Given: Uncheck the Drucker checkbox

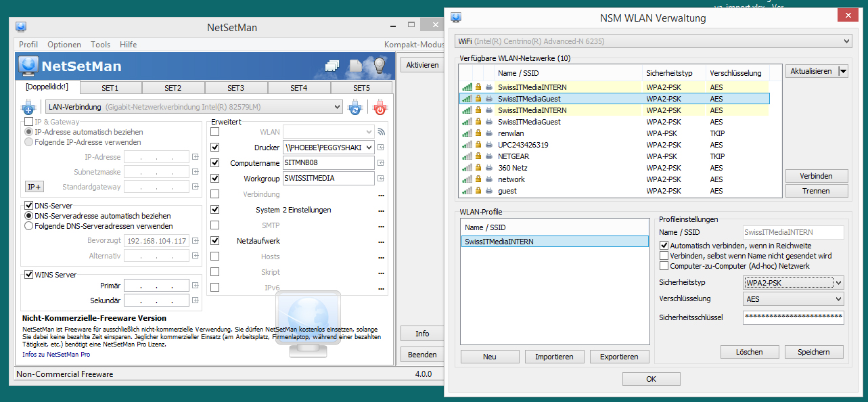Looking at the screenshot, I should pyautogui.click(x=215, y=148).
